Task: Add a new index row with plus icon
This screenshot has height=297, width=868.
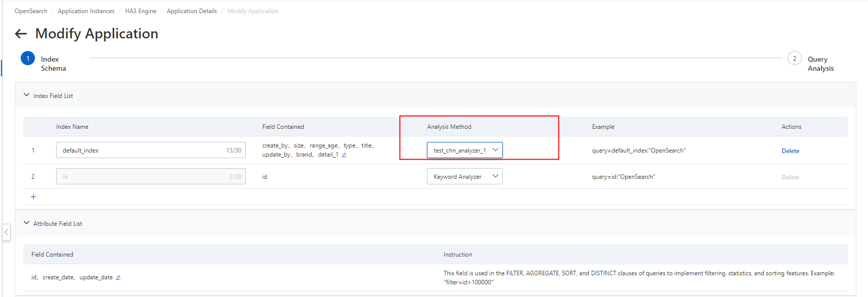Action: point(33,197)
